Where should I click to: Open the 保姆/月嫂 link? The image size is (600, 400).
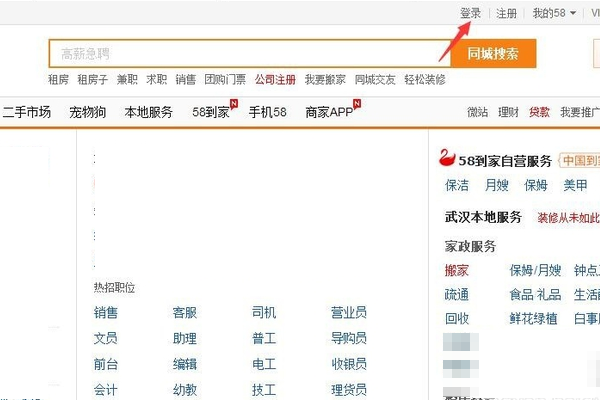535,271
